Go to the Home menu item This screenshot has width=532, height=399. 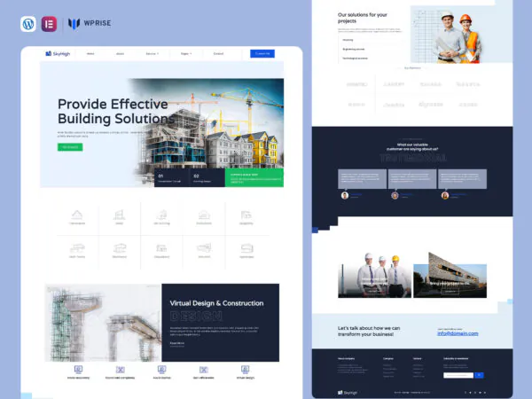pos(90,53)
